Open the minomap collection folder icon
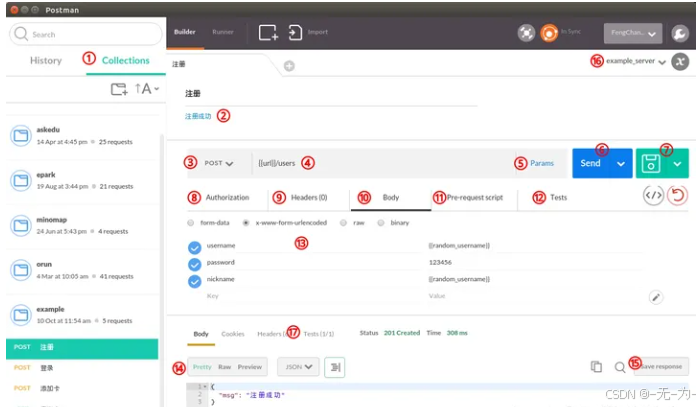 coord(21,226)
